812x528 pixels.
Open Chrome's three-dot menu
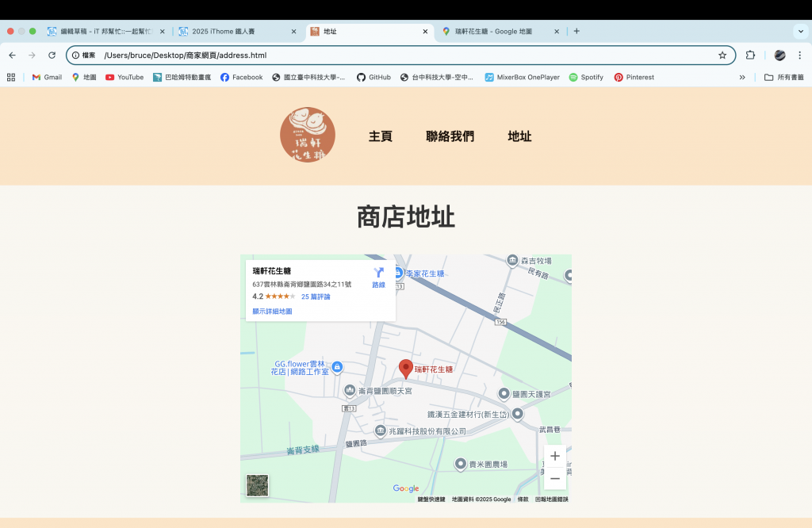tap(799, 55)
